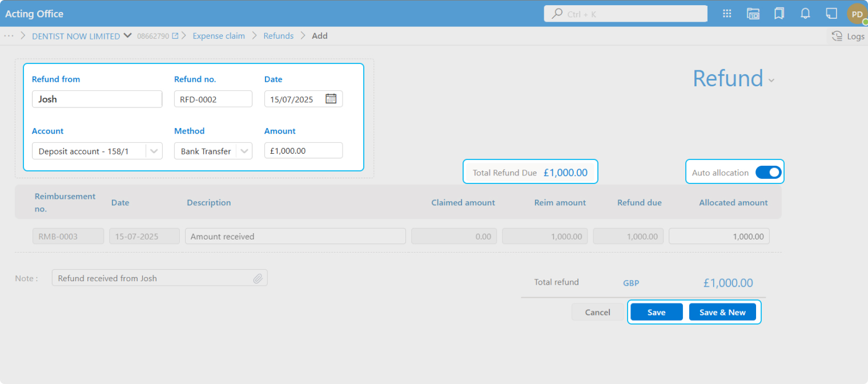Go to Expense claim breadcrumb
Viewport: 868px width, 384px height.
point(219,36)
